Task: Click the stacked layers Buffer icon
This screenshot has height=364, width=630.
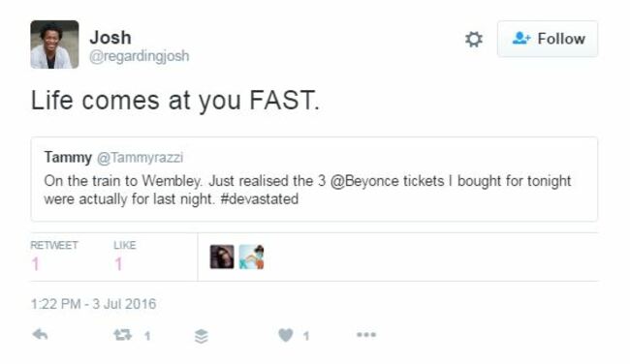Action: (202, 336)
